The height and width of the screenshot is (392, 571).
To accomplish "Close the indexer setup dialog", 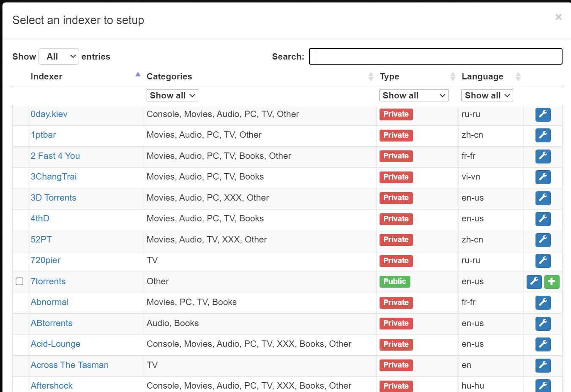I will 558,17.
